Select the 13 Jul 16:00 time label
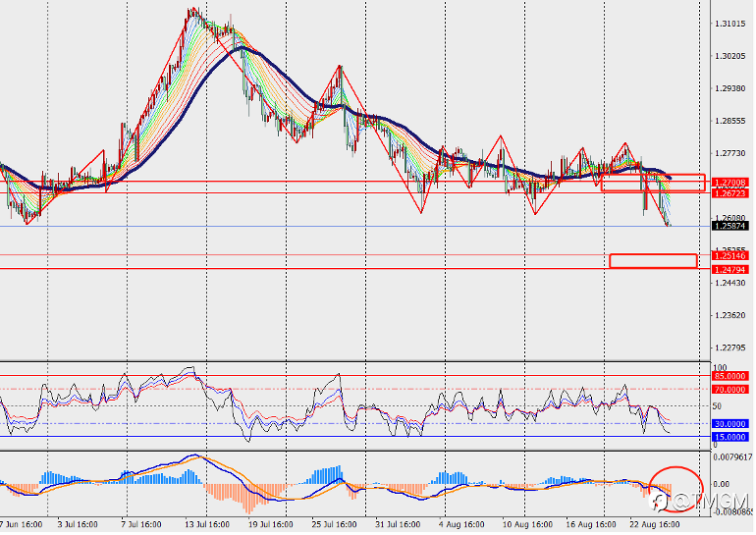 tap(207, 524)
